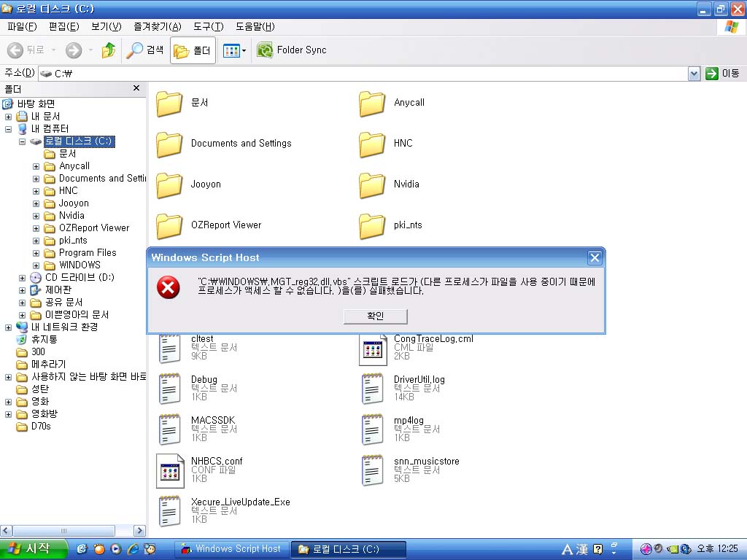Click the IME 漢 (Hanja) language bar button
747x560 pixels.
[x=582, y=550]
